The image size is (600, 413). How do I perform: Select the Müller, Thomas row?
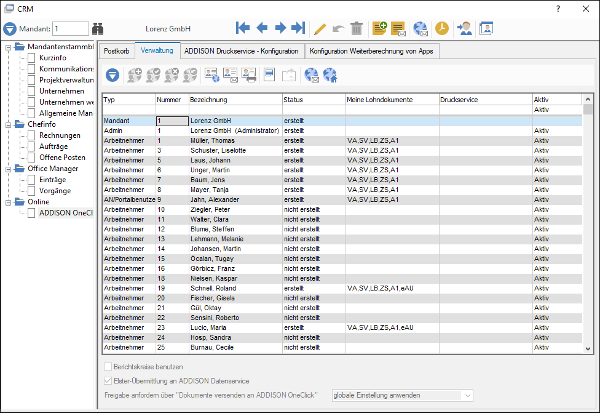(342, 140)
